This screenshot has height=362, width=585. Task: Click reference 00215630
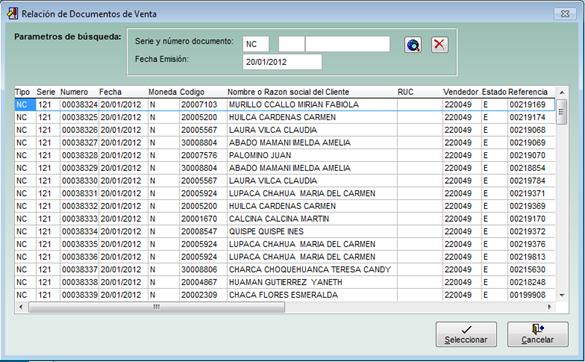coord(528,269)
